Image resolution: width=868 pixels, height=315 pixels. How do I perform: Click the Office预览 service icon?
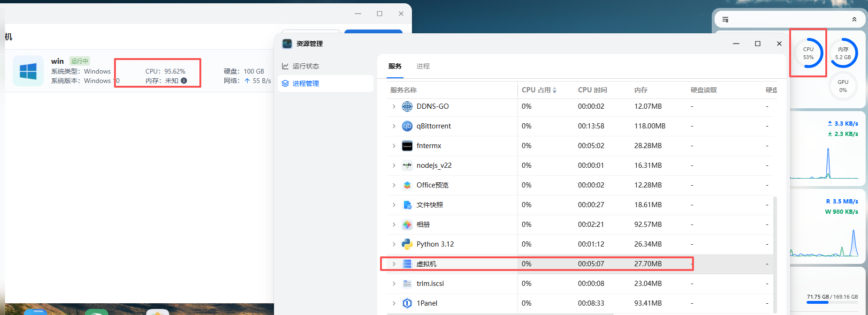point(407,185)
